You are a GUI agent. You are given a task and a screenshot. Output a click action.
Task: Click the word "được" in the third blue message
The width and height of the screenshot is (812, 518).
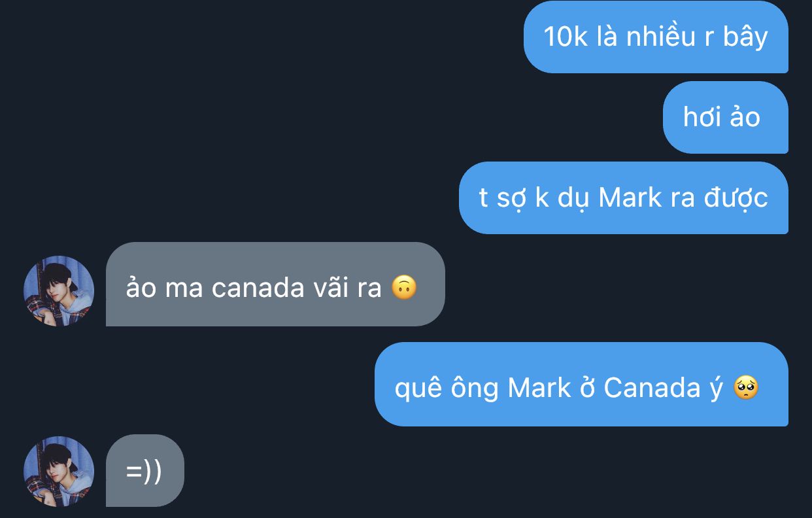736,199
